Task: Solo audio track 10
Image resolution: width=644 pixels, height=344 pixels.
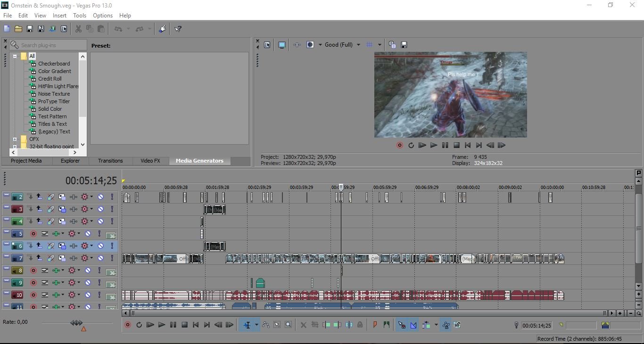Action: click(x=99, y=295)
